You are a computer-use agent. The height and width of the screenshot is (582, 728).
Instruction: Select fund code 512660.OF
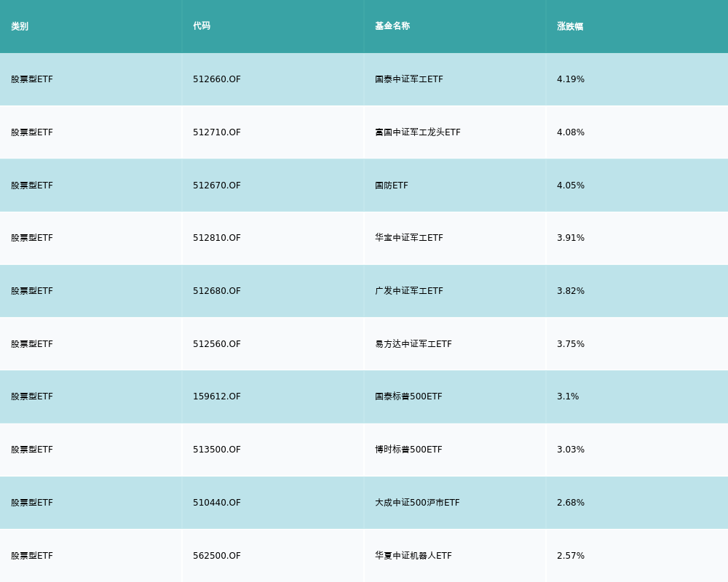(x=217, y=79)
